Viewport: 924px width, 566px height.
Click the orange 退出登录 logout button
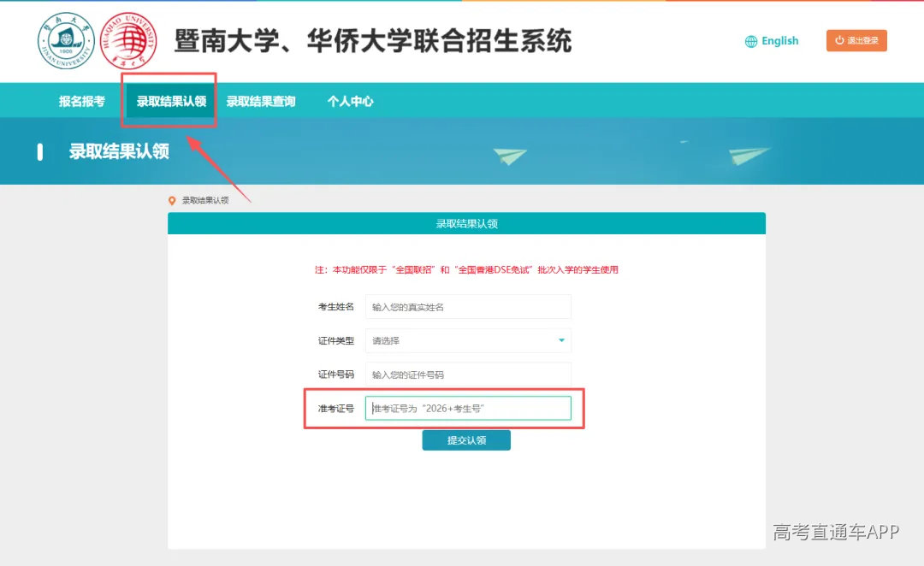[x=856, y=41]
